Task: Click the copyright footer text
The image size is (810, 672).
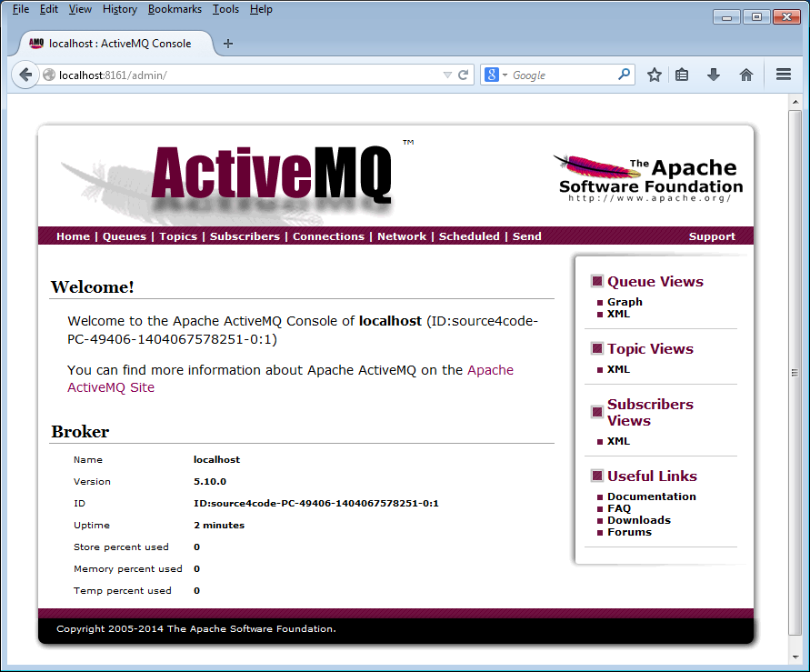Action: point(196,628)
